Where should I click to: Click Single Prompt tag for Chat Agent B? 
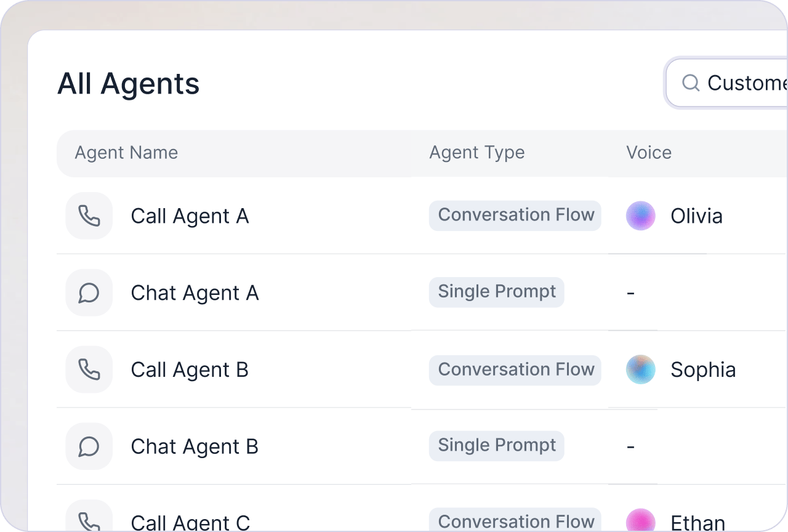point(497,446)
